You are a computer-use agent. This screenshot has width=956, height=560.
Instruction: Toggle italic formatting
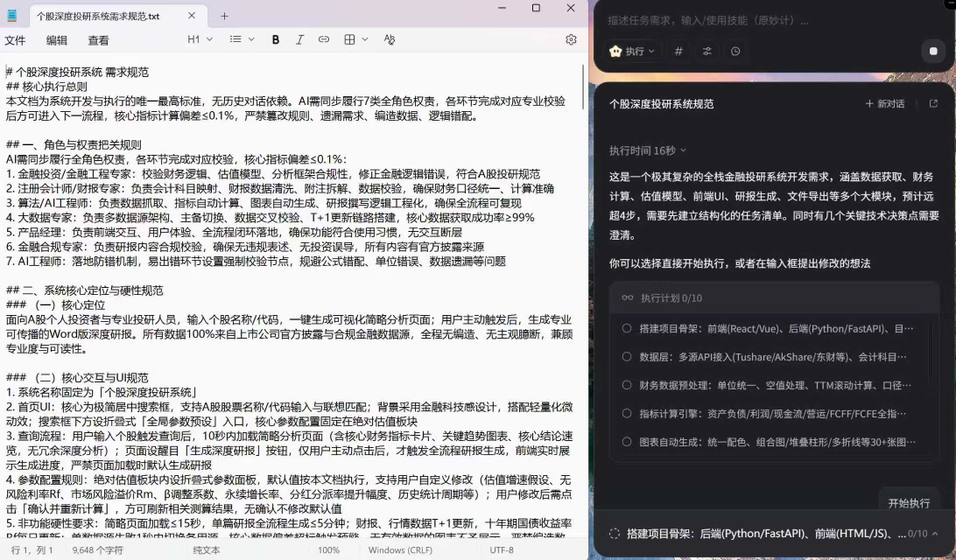(x=299, y=39)
